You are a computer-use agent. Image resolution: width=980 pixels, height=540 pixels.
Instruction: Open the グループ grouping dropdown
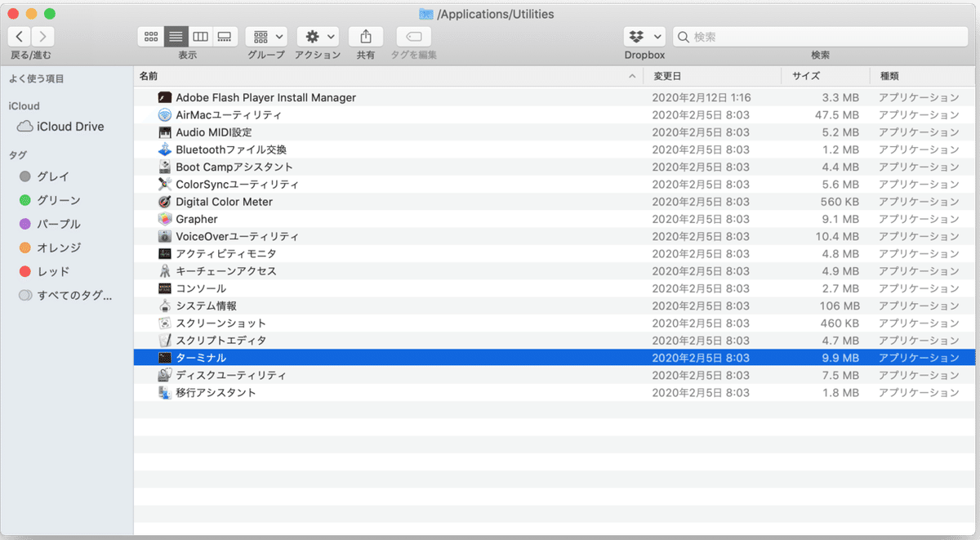(x=266, y=37)
